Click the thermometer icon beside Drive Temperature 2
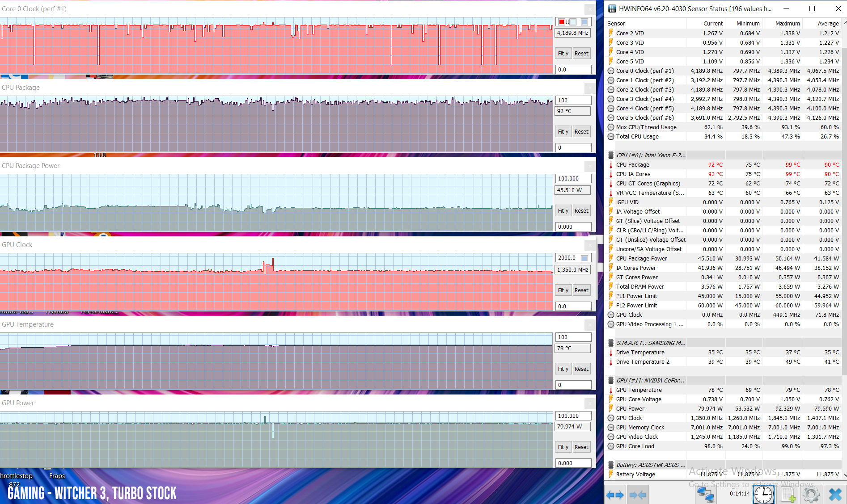This screenshot has width=847, height=504. coord(611,362)
